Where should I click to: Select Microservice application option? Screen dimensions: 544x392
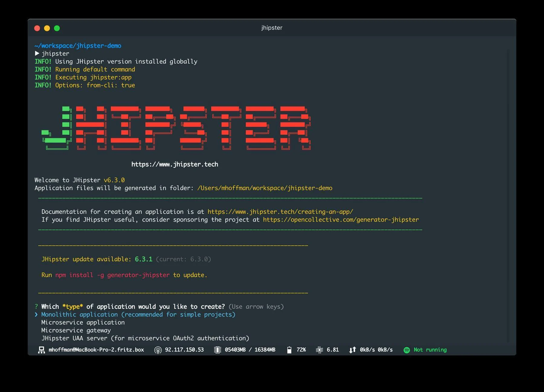(83, 322)
